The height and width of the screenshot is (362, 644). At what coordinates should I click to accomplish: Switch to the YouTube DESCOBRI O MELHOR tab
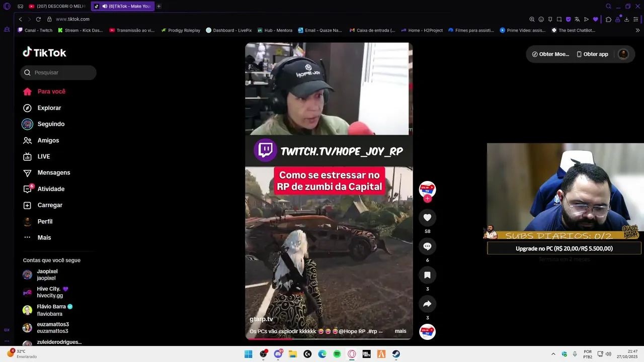coord(57,6)
